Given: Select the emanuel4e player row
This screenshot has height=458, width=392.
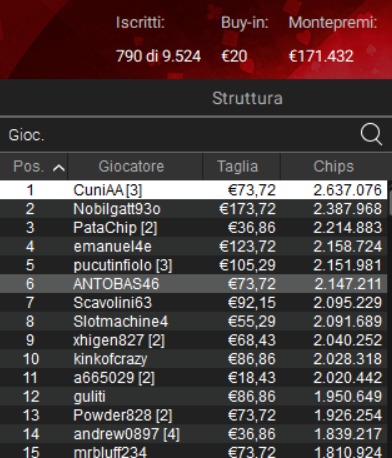Looking at the screenshot, I should click(194, 246).
